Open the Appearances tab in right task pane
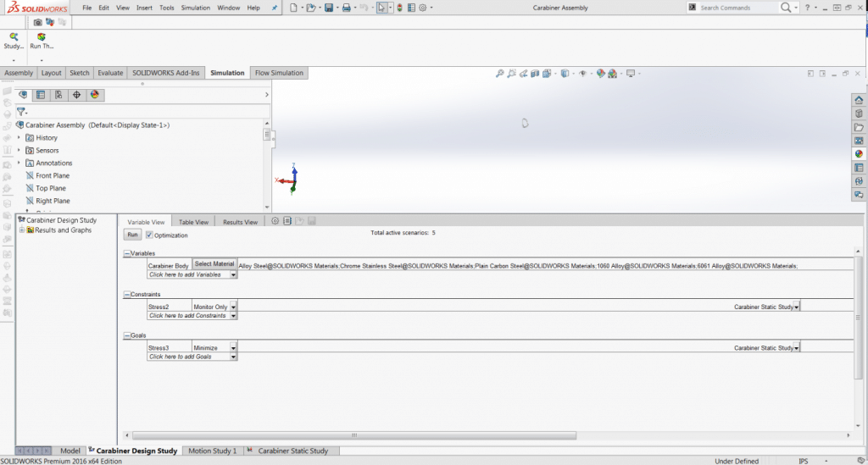868x465 pixels. tap(859, 153)
